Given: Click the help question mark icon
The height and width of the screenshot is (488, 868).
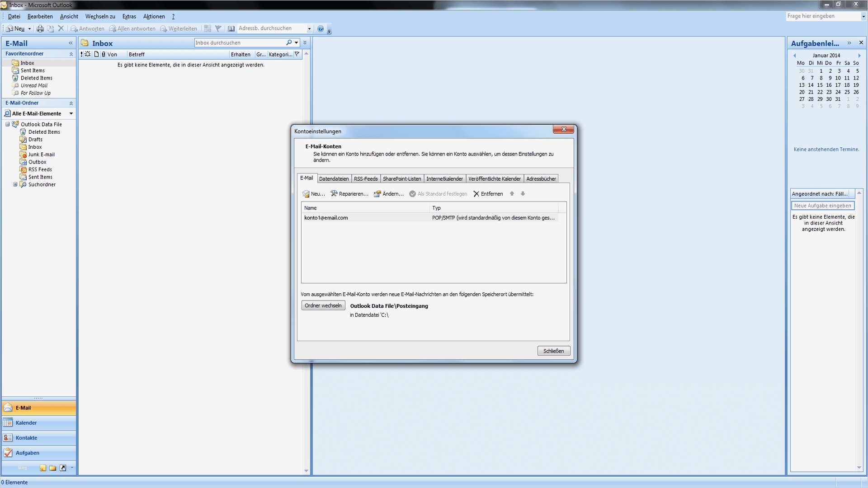Looking at the screenshot, I should pos(321,28).
